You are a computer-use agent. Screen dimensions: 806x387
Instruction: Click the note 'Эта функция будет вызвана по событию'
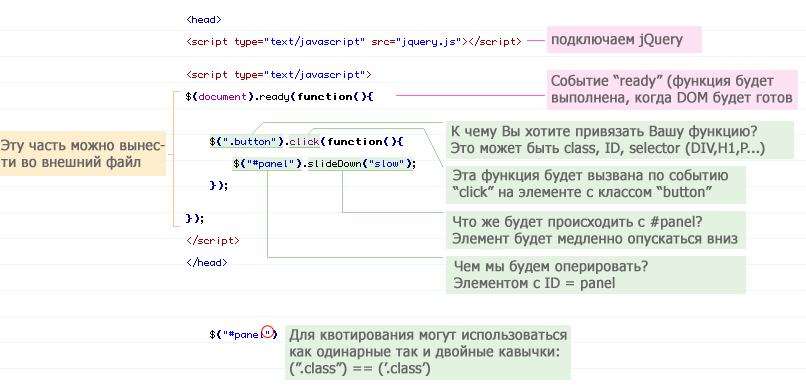[595, 184]
